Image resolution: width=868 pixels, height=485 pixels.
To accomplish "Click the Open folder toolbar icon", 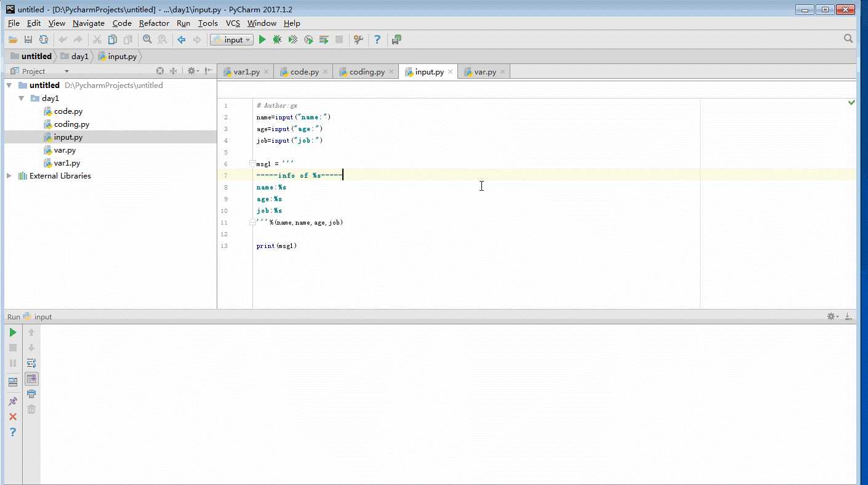I will click(13, 39).
